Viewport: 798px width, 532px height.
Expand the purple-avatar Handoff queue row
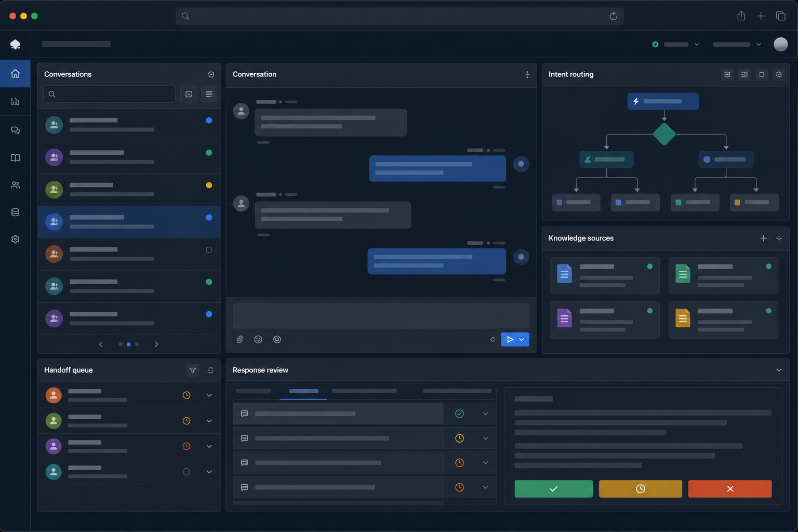[209, 446]
